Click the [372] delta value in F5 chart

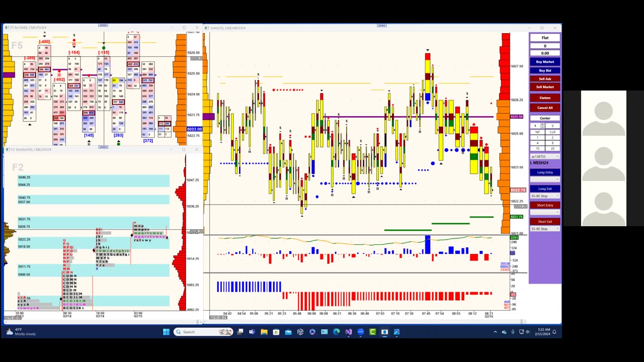click(x=148, y=141)
